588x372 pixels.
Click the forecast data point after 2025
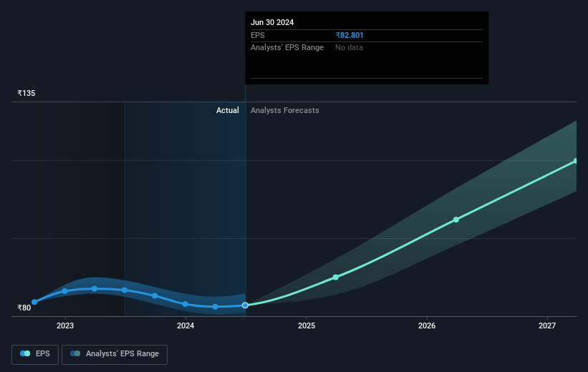[x=336, y=278]
